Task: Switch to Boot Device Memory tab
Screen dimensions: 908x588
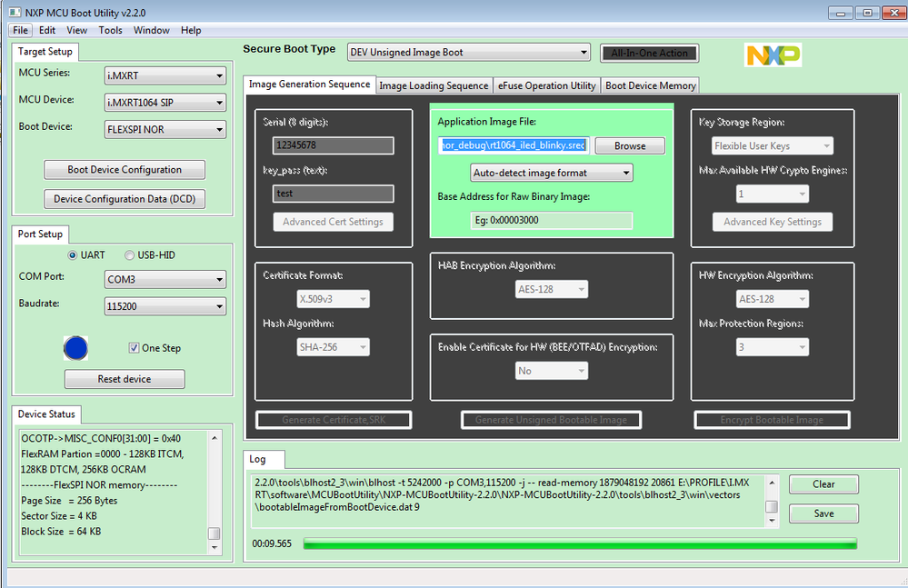Action: click(650, 85)
